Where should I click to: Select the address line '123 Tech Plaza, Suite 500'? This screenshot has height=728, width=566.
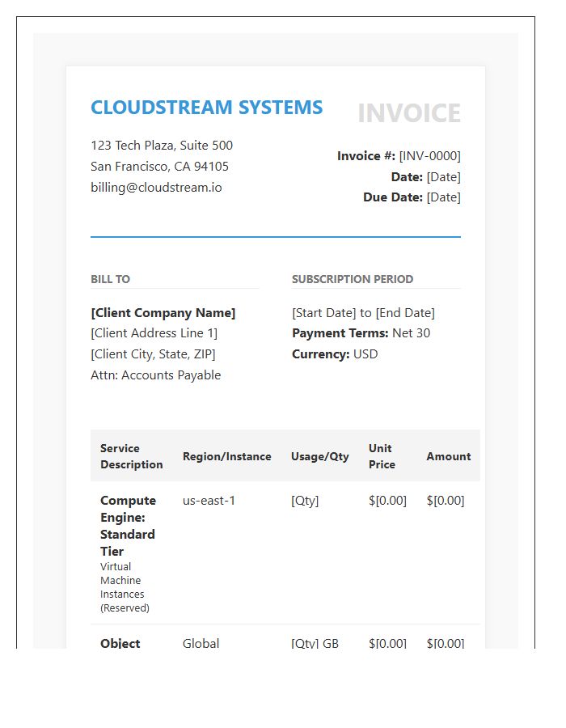(x=162, y=146)
